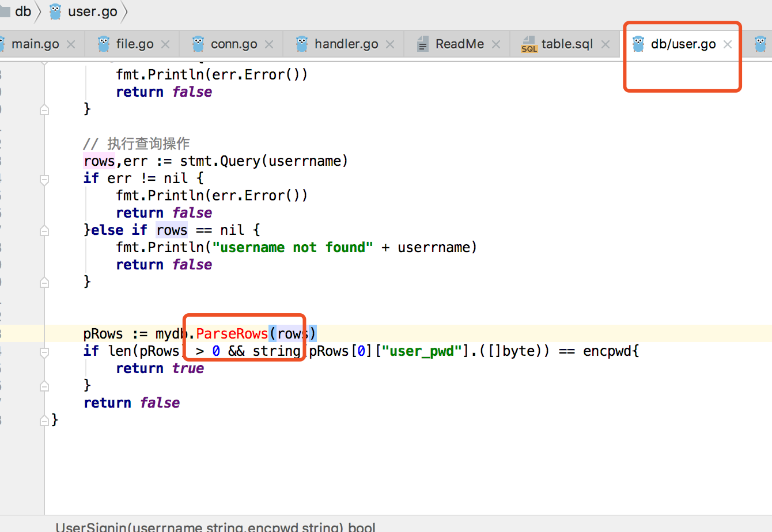Image resolution: width=772 pixels, height=532 pixels.
Task: Click the gopher icon on handler.go tab
Action: [x=302, y=44]
